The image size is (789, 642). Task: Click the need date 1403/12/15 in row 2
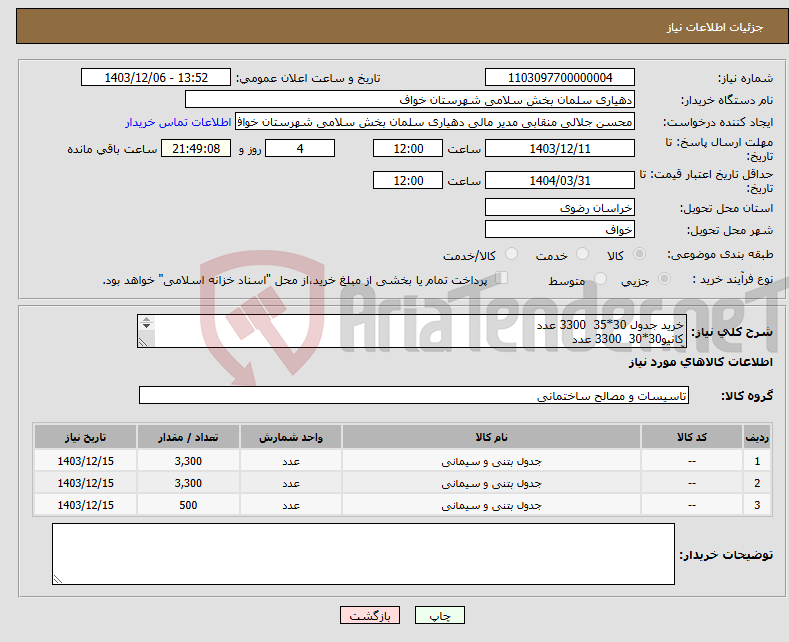(x=86, y=484)
